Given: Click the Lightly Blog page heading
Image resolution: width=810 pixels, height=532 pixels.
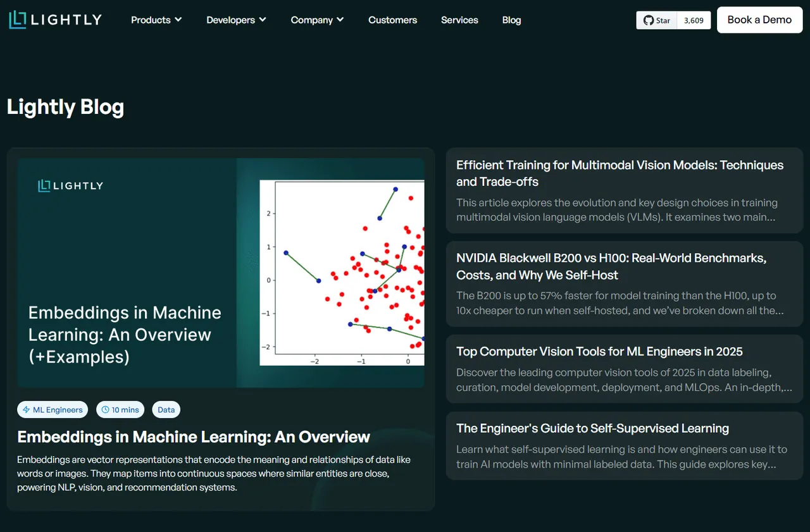Looking at the screenshot, I should 65,107.
